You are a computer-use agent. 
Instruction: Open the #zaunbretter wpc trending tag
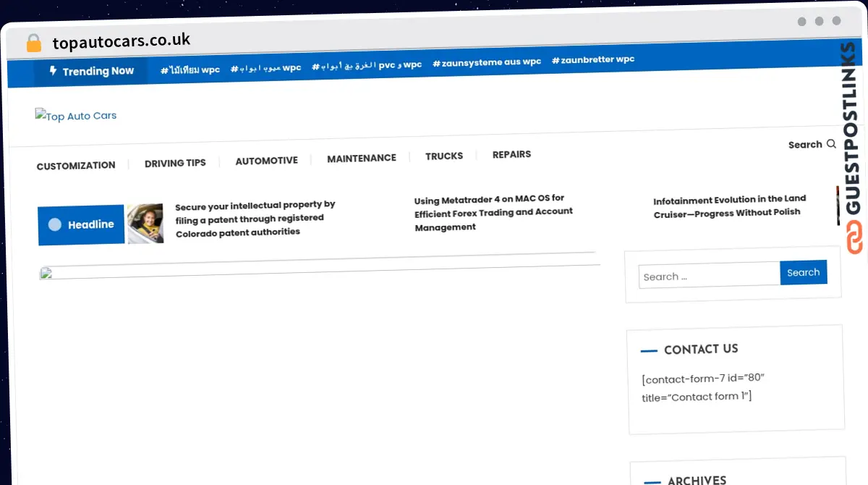click(x=592, y=60)
